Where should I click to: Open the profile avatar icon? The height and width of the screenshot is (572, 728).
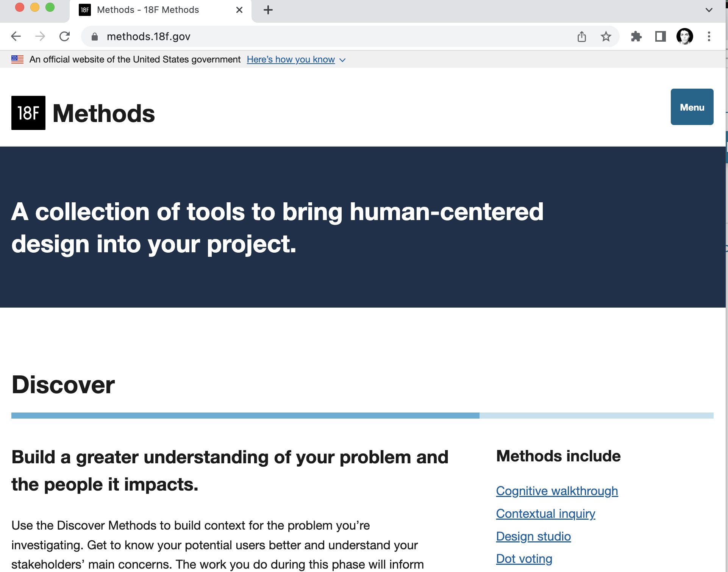[x=684, y=36]
